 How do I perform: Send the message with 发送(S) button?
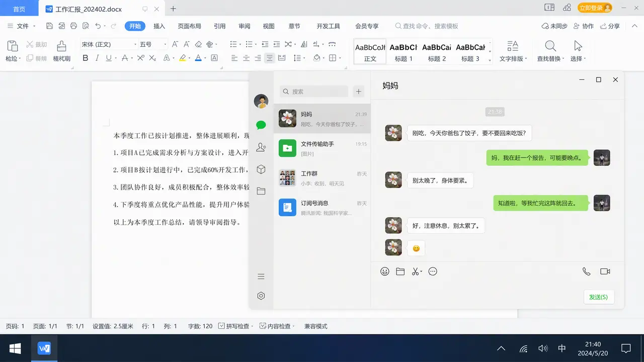[x=599, y=297]
